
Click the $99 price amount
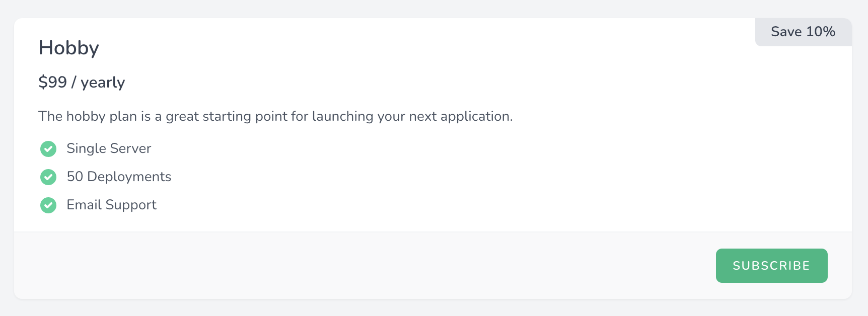click(53, 82)
